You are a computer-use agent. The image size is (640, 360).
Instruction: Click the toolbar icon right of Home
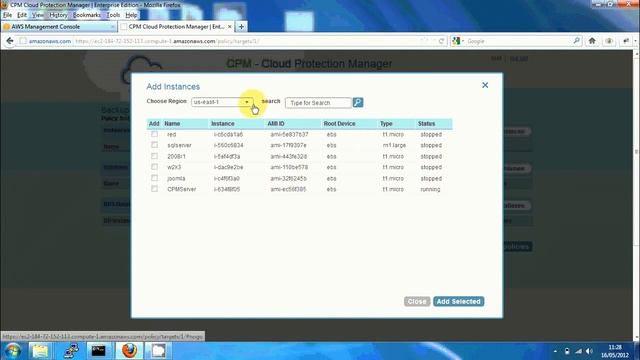pyautogui.click(x=609, y=41)
